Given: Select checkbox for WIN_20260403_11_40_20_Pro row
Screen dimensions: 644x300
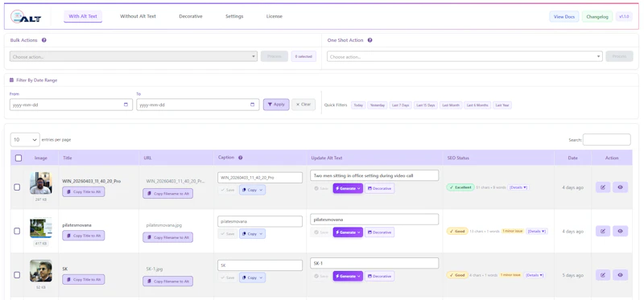Looking at the screenshot, I should pyautogui.click(x=17, y=187).
